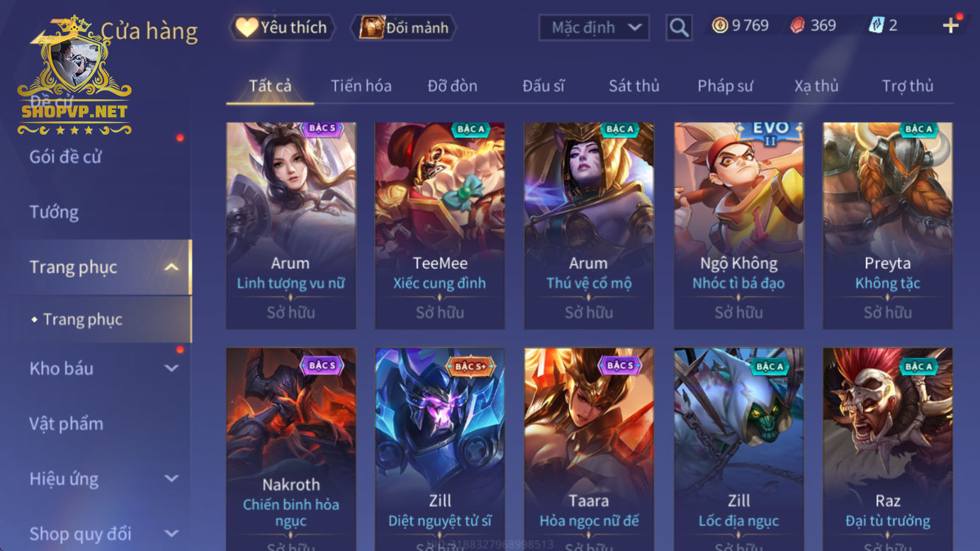Click the gold coin currency icon
This screenshot has height=551, width=980.
tap(720, 26)
